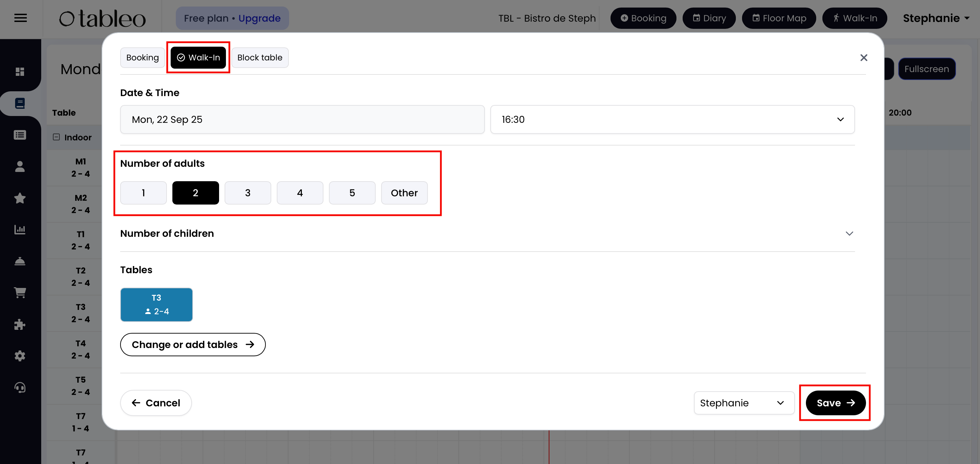Open the Stephanie staff dropdown near Save
The width and height of the screenshot is (980, 464).
tap(743, 403)
